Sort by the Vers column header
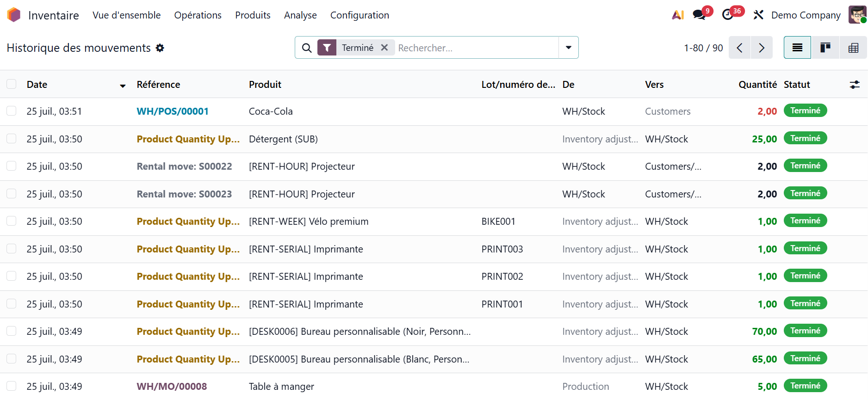The image size is (868, 400). [x=654, y=85]
